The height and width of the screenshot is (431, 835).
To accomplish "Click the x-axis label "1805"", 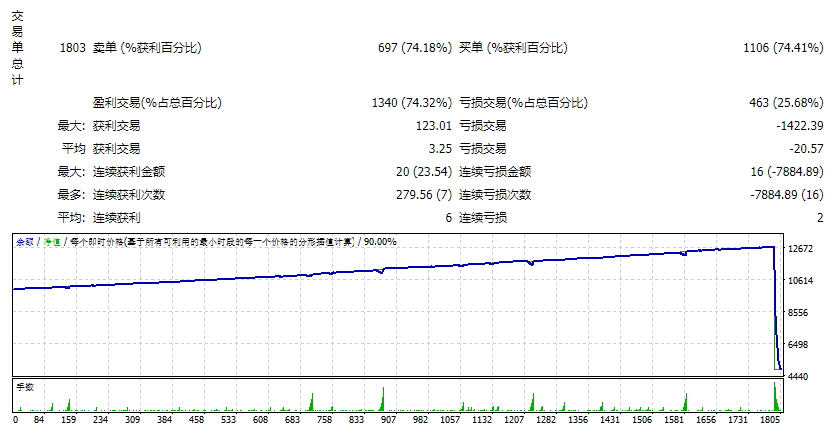I will [771, 420].
